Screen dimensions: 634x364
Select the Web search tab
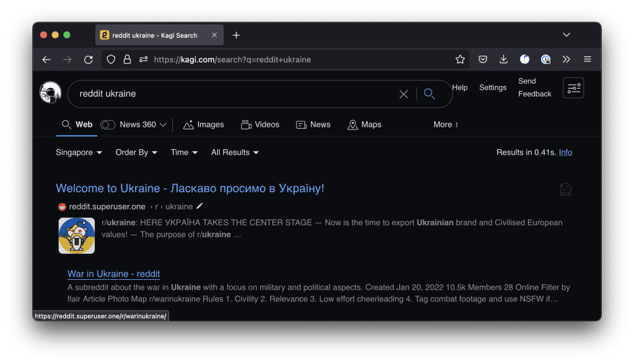pyautogui.click(x=77, y=124)
